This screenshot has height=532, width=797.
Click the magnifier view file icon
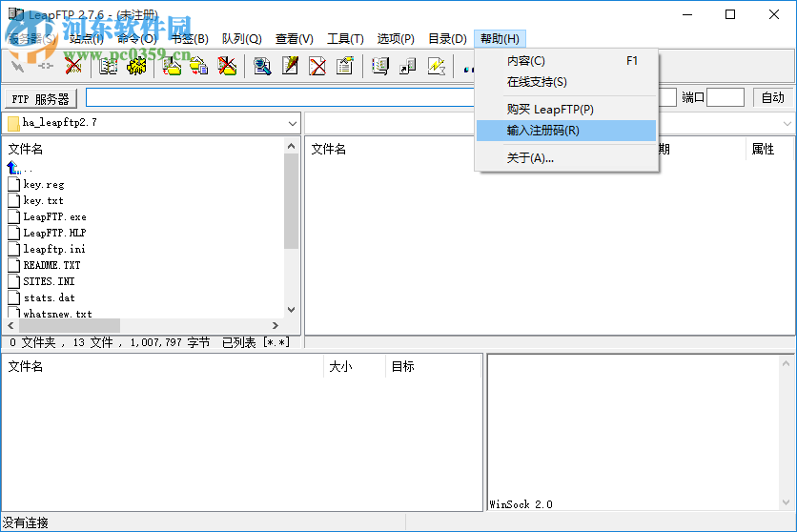262,66
